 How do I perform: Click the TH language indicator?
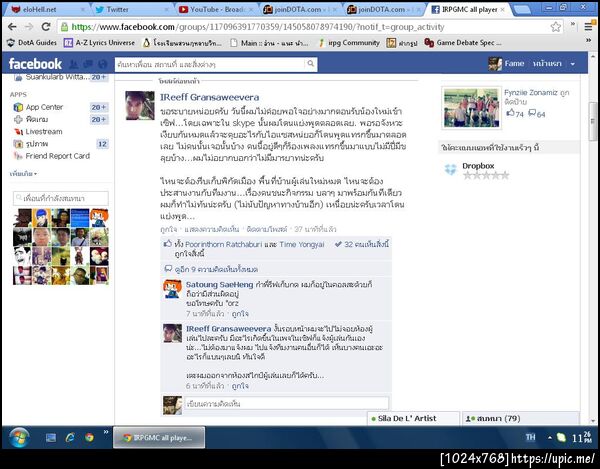point(530,437)
